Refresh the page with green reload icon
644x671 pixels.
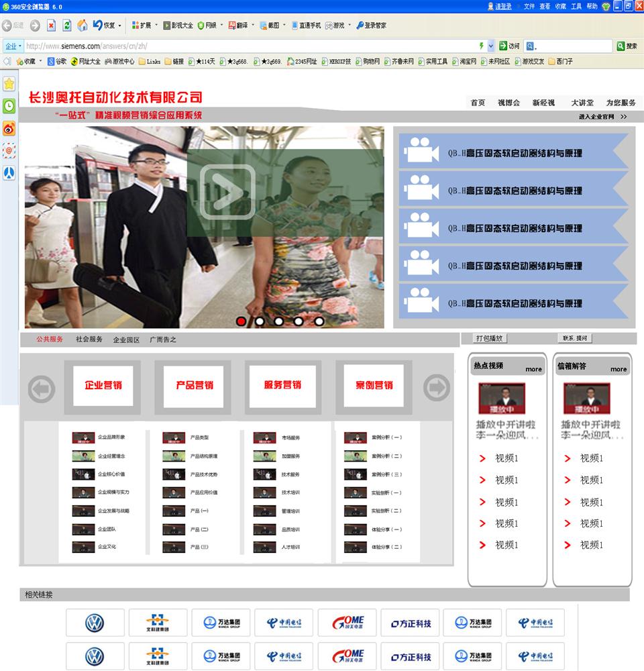(67, 25)
